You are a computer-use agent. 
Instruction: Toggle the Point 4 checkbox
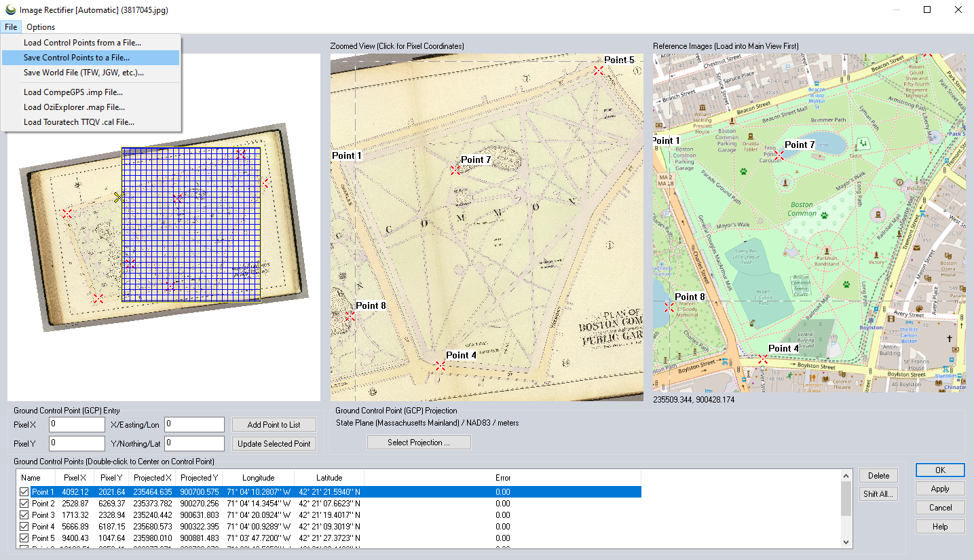pos(24,527)
